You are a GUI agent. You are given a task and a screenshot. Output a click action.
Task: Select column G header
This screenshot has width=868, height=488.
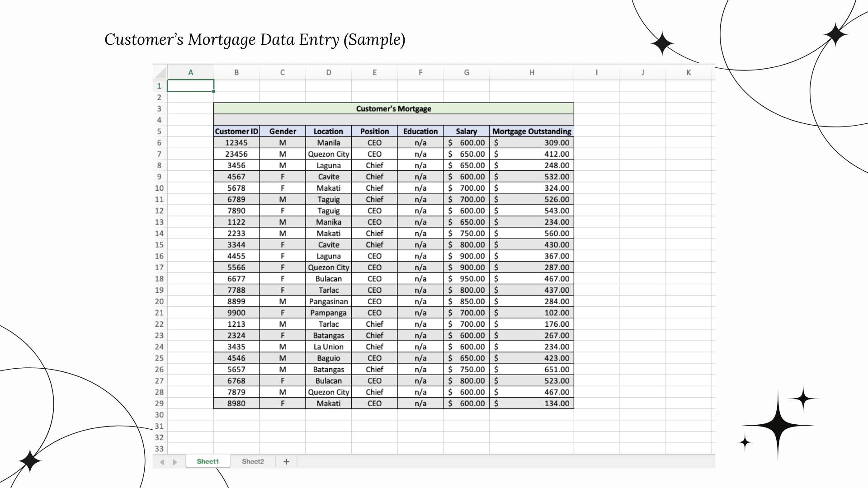point(467,72)
